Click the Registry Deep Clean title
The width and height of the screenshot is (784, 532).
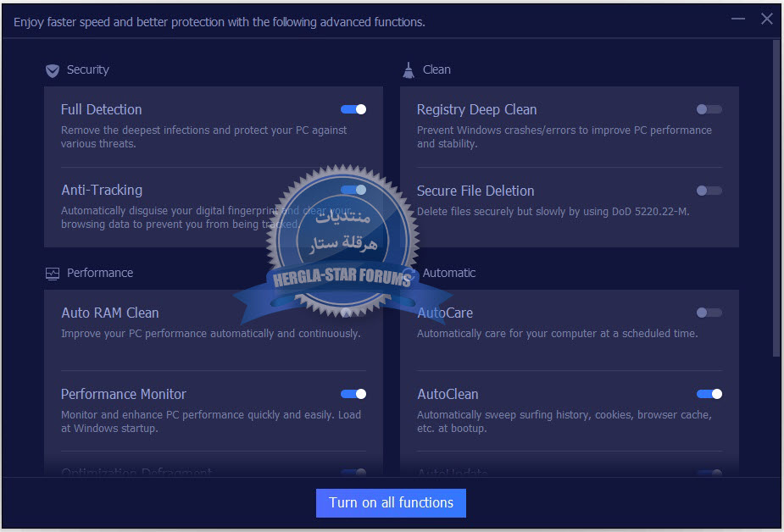[476, 110]
